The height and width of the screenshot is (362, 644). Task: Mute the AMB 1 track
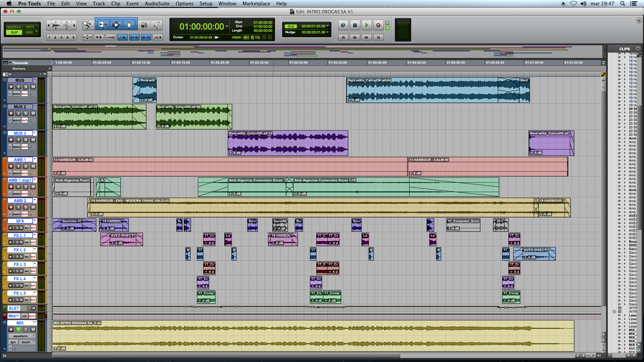(x=33, y=166)
